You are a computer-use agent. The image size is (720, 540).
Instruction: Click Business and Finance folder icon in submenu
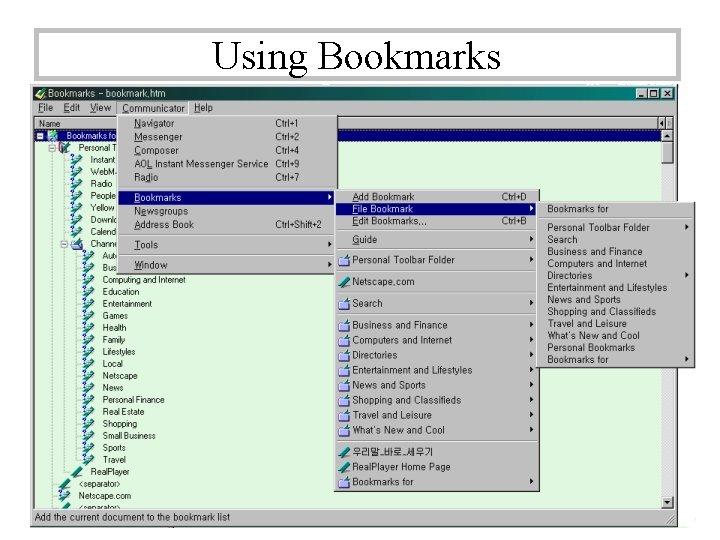point(344,326)
